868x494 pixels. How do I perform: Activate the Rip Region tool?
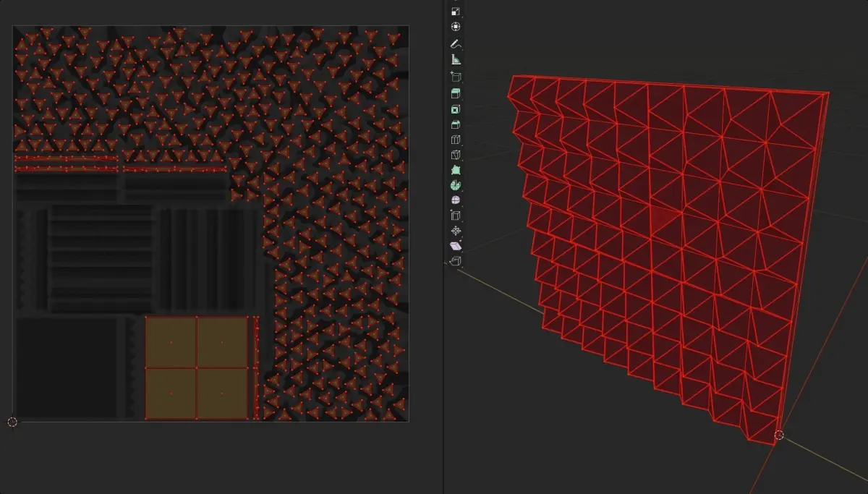[455, 261]
